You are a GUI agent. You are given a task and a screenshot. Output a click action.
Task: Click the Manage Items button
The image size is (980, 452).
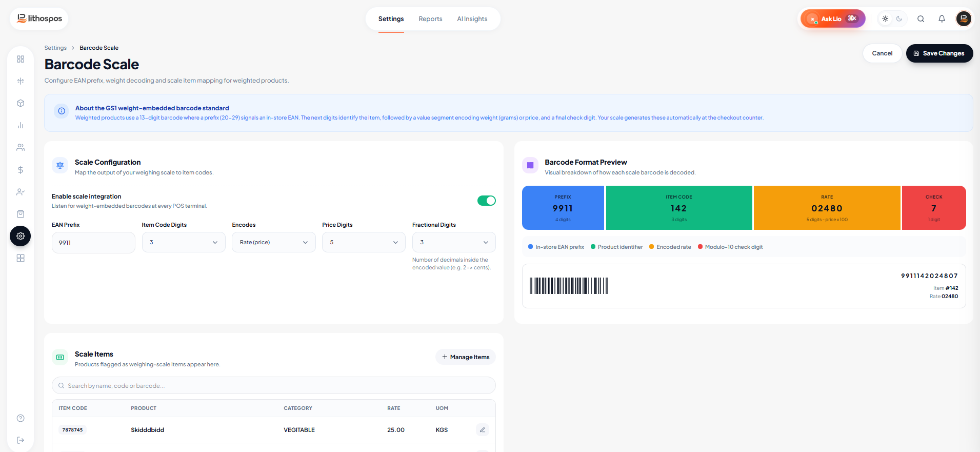tap(466, 357)
